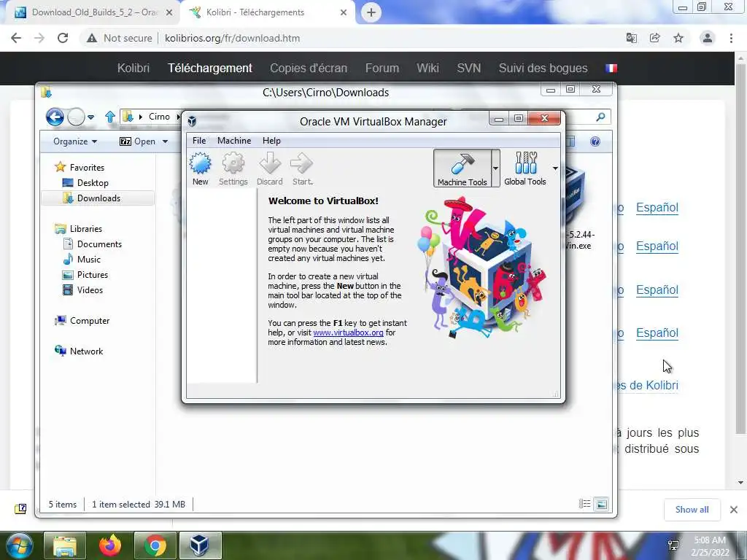Switch Explorer to details view icon
Viewport: 747px width, 560px height.
point(584,504)
